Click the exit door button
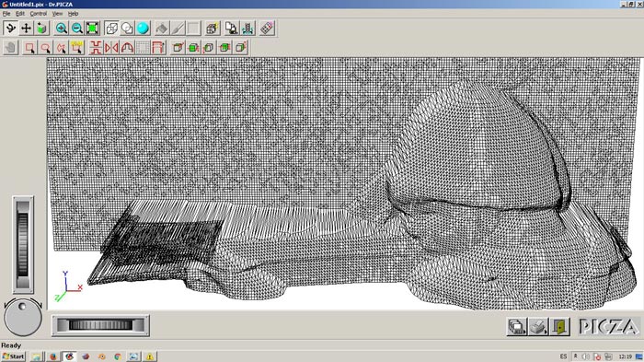Screen dimensions: 644x362 tap(559, 327)
